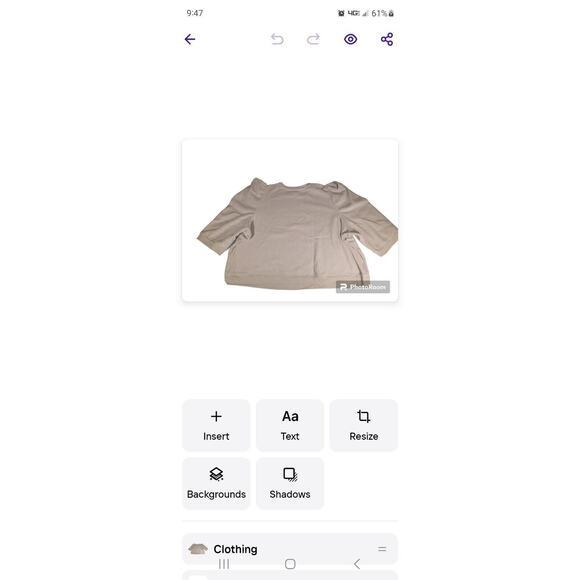Image resolution: width=580 pixels, height=580 pixels.
Task: Select the Aa text icon
Action: tap(290, 417)
